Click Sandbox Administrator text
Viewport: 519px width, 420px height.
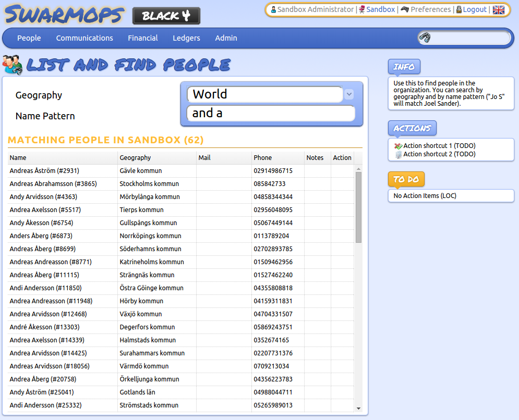316,9
